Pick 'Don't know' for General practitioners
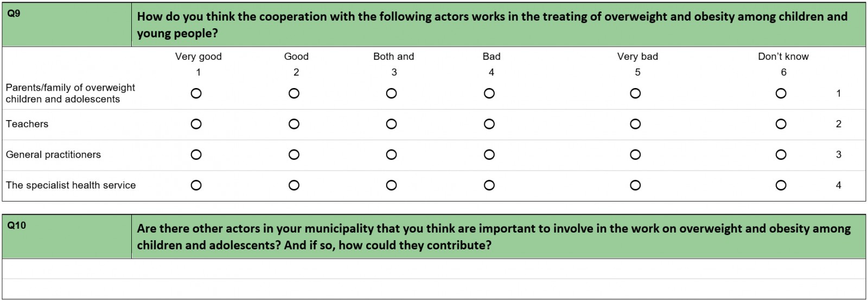 click(x=781, y=155)
